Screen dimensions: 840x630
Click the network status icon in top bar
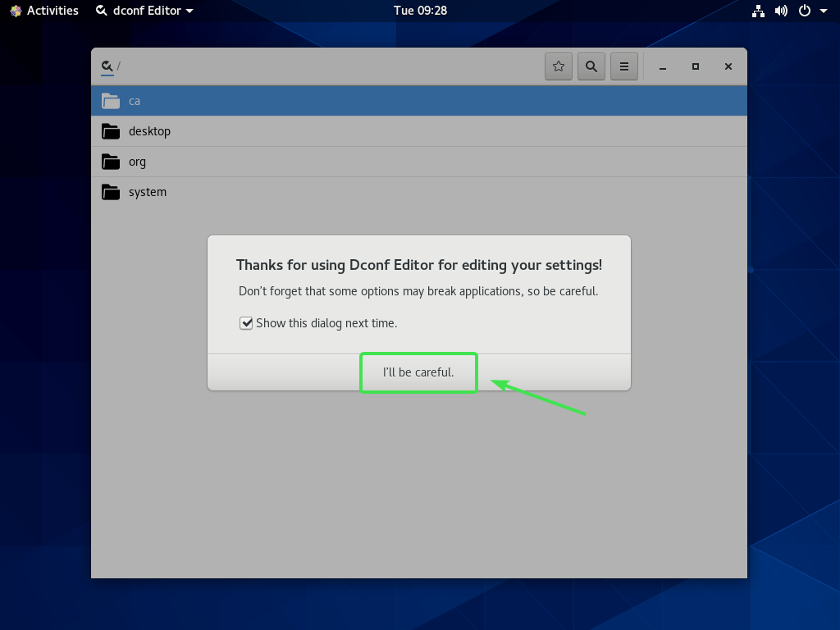pyautogui.click(x=759, y=11)
